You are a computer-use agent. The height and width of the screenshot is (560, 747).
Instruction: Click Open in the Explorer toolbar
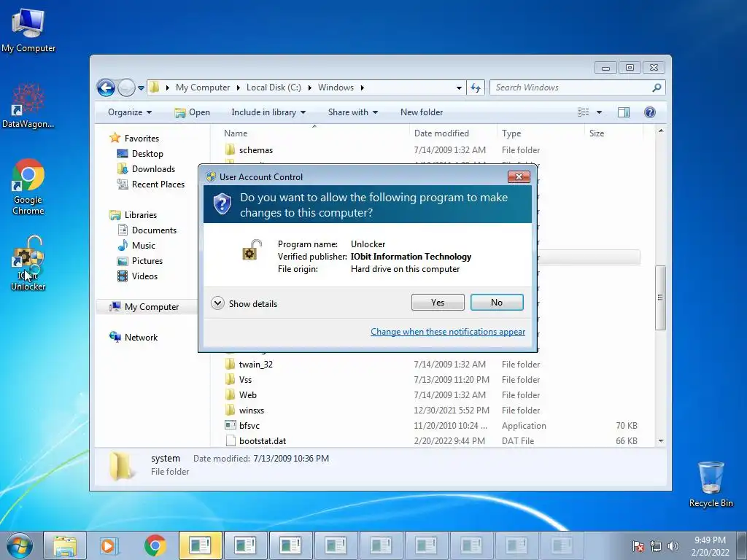(193, 112)
